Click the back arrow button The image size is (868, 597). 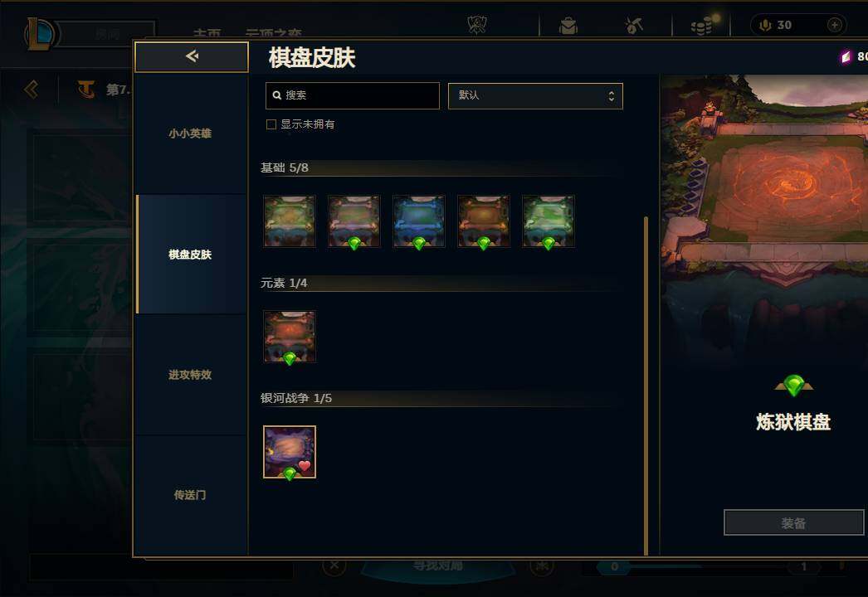pyautogui.click(x=192, y=56)
